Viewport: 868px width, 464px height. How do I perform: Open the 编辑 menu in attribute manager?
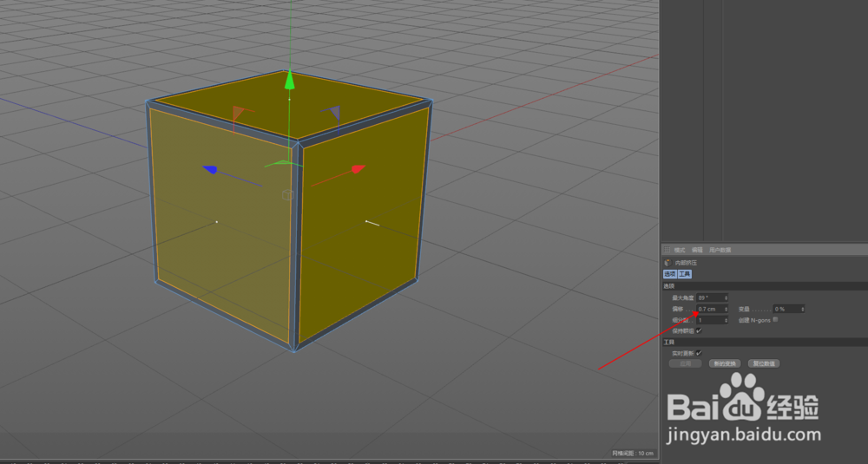click(x=697, y=250)
